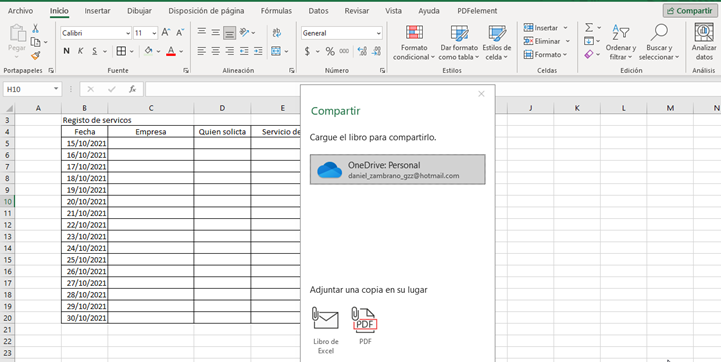The width and height of the screenshot is (721, 362).
Task: Click the Pegar paste button
Action: tap(17, 41)
